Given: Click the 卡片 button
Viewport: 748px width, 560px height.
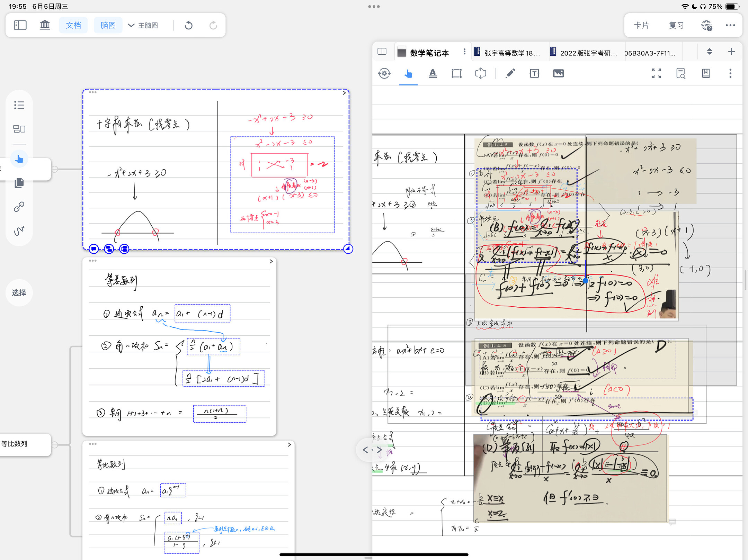Looking at the screenshot, I should pyautogui.click(x=641, y=25).
